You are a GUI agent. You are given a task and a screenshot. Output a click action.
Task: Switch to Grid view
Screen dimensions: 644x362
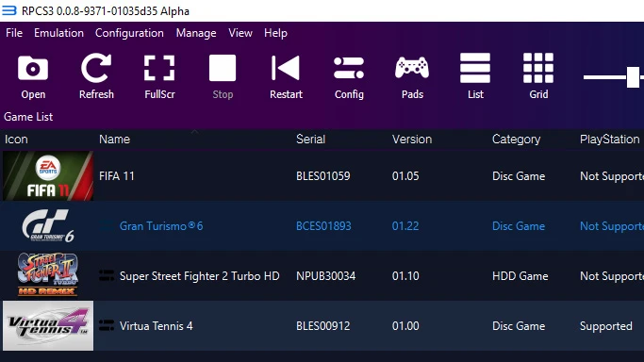click(x=538, y=68)
